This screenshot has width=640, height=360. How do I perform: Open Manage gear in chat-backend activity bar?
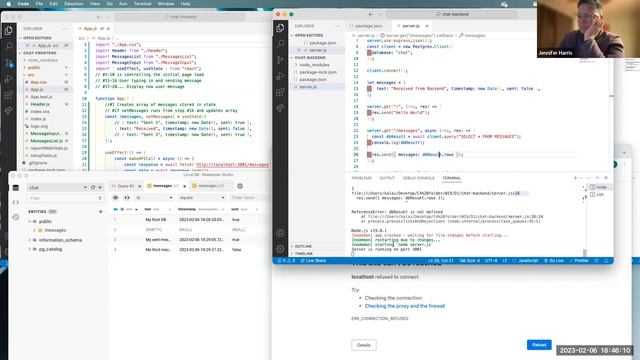(x=280, y=249)
